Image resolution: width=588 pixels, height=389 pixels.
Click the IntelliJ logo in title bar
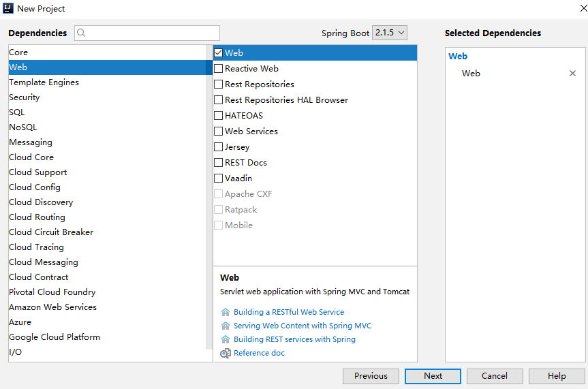pos(9,9)
